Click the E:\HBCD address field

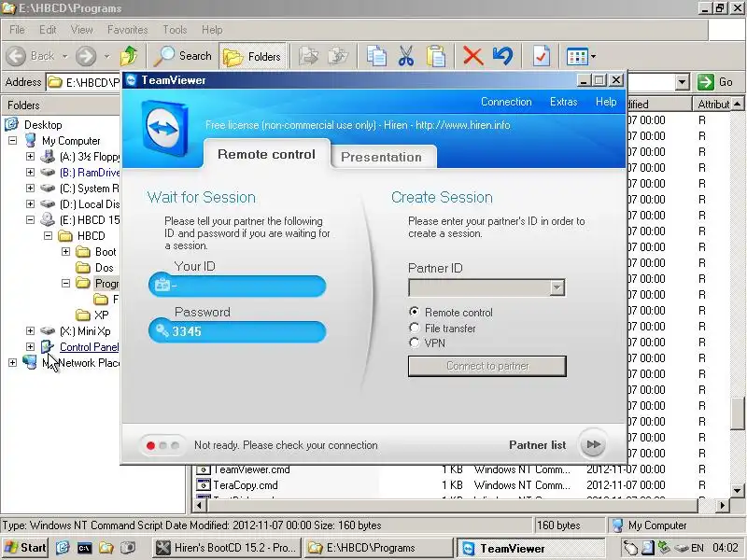click(84, 82)
